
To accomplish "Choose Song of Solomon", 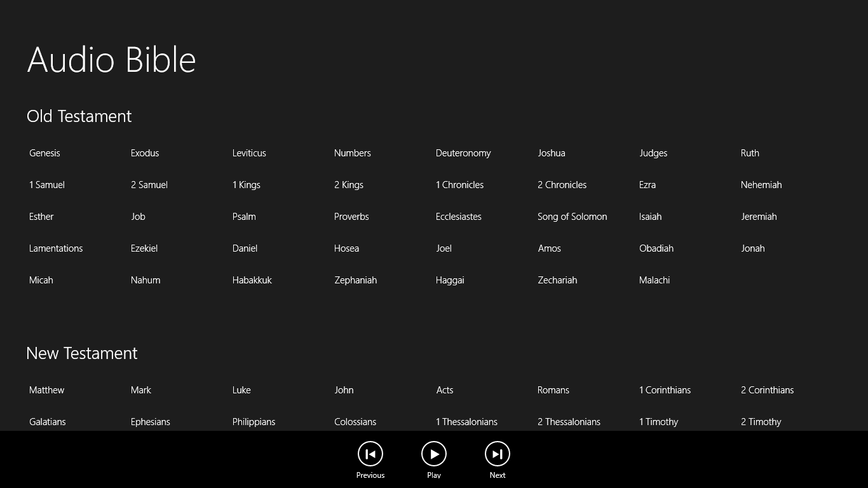I will [x=572, y=216].
